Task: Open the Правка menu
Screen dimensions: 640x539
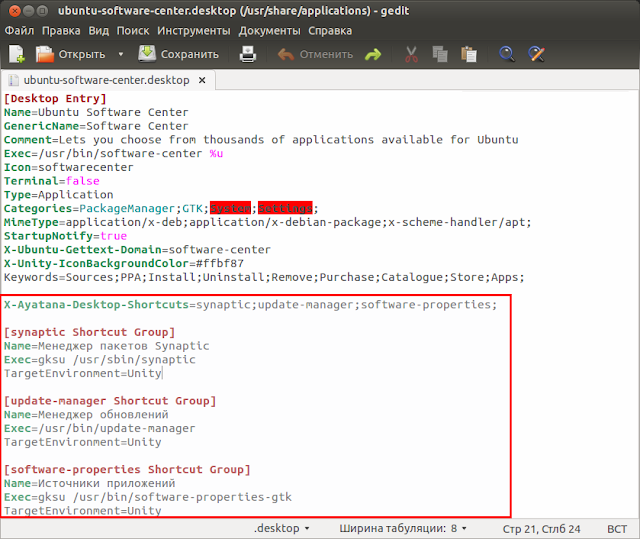Action: [x=61, y=31]
